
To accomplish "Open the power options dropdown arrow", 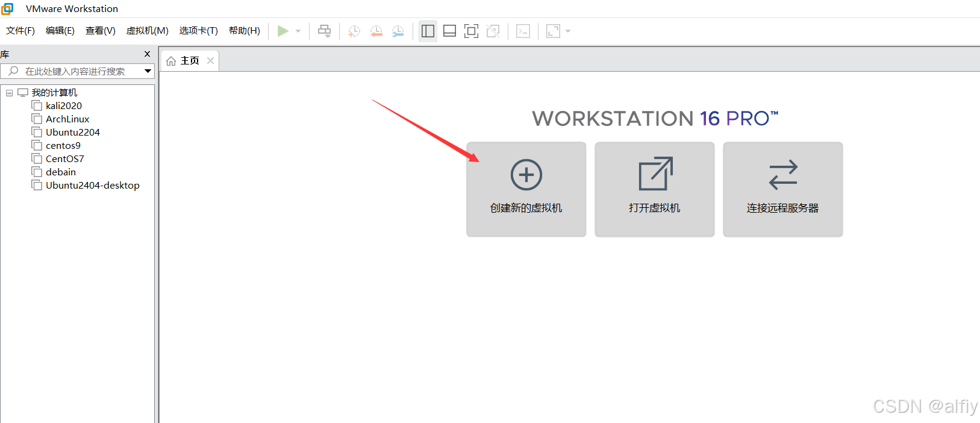I will tap(298, 31).
